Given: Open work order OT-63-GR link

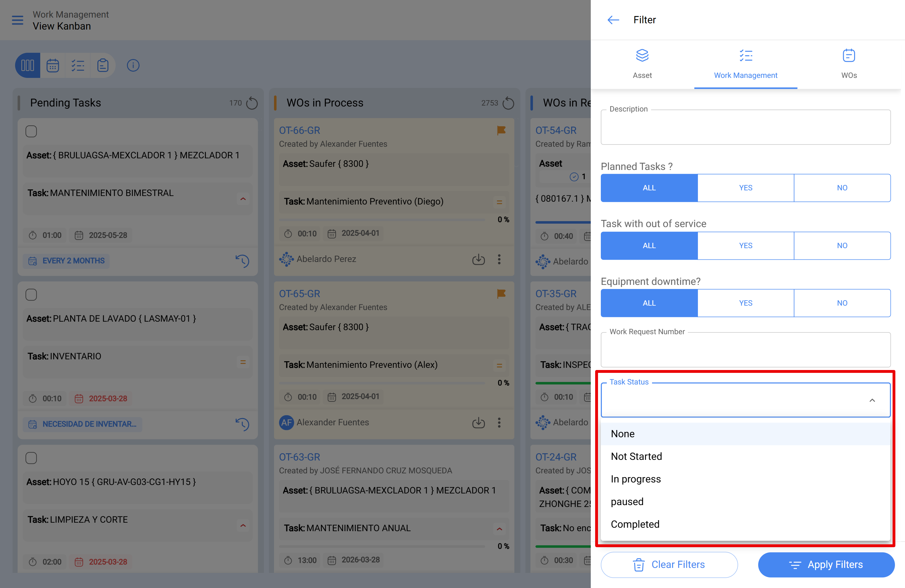Looking at the screenshot, I should point(299,457).
